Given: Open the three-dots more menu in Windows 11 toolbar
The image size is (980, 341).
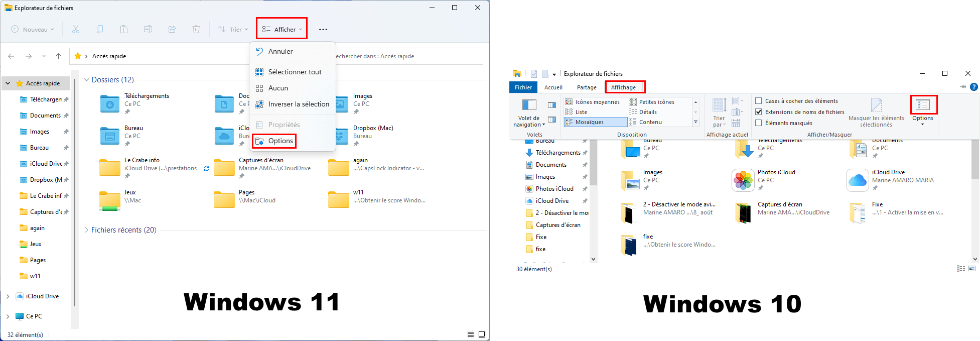Looking at the screenshot, I should 323,29.
